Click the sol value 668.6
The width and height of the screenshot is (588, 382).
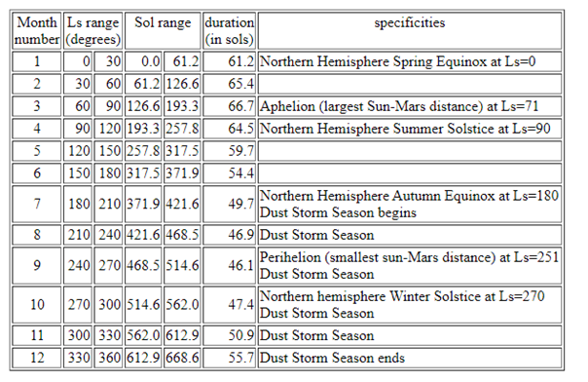click(182, 358)
